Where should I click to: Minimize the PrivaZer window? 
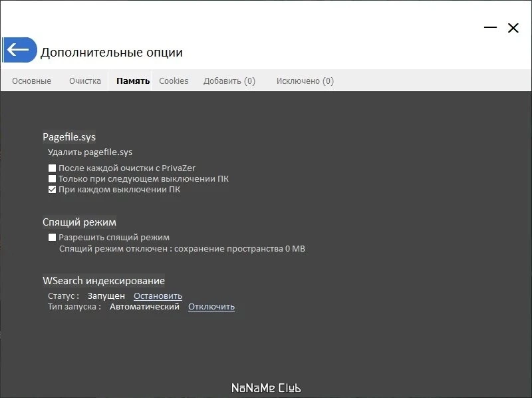pyautogui.click(x=490, y=27)
